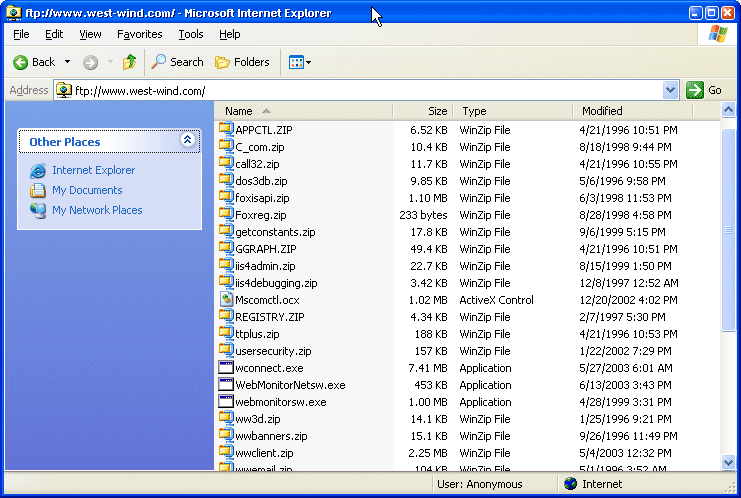Select the getconstants.zip file icon
Image resolution: width=741 pixels, height=498 pixels.
tap(226, 231)
